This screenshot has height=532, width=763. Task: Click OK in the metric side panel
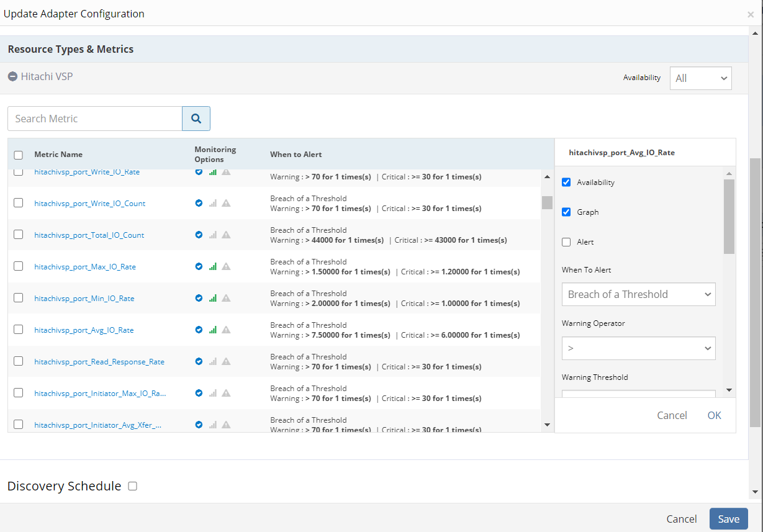click(714, 415)
